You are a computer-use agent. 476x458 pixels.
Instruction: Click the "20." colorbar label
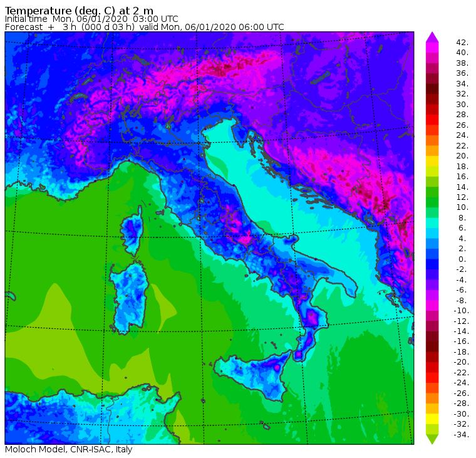pos(462,156)
